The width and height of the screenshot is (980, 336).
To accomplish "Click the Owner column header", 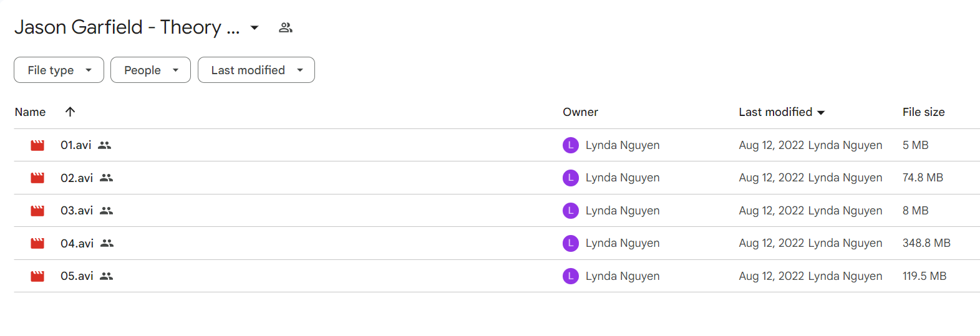I will (580, 112).
